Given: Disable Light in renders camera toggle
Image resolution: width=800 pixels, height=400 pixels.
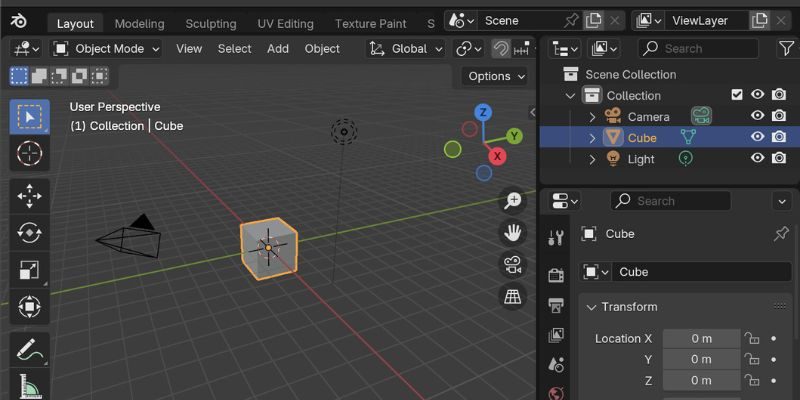Looking at the screenshot, I should [x=779, y=158].
